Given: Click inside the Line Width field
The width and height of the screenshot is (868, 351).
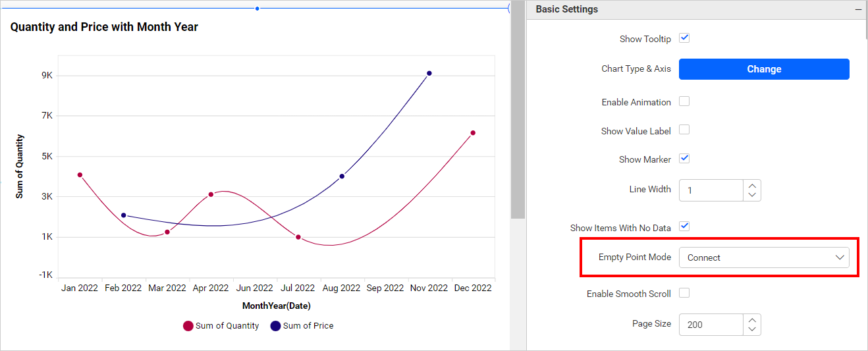Looking at the screenshot, I should [x=712, y=190].
